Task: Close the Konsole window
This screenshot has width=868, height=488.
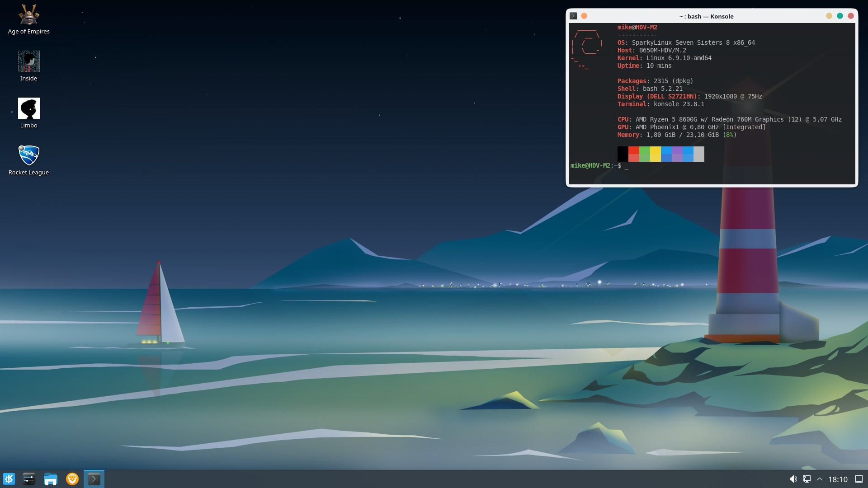Action: 851,16
